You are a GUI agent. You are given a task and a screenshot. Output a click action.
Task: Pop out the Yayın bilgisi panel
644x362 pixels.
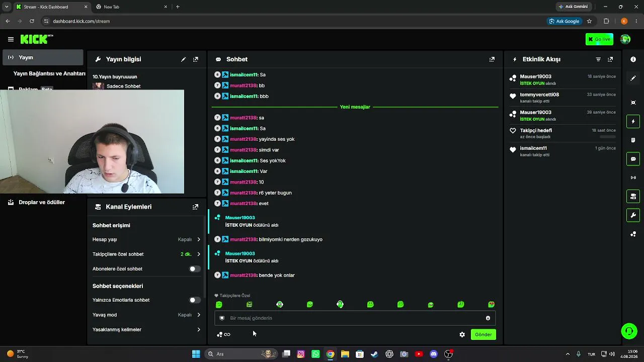196,59
